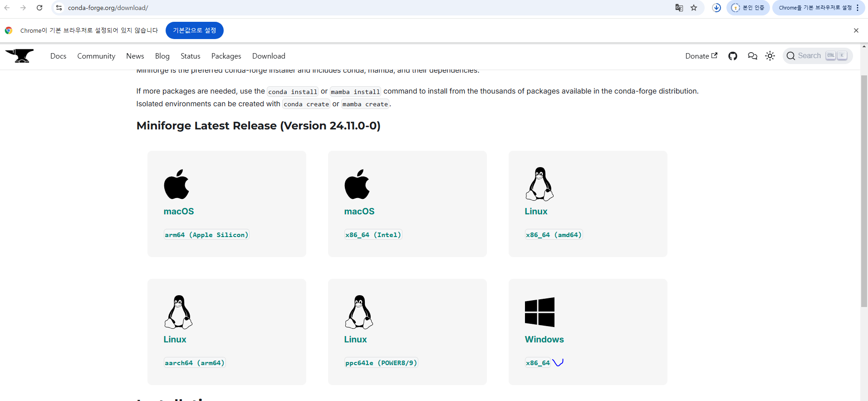Screen dimensions: 868x401
Task: Download Linux x86_64 (amd64) installer
Action: coord(554,235)
